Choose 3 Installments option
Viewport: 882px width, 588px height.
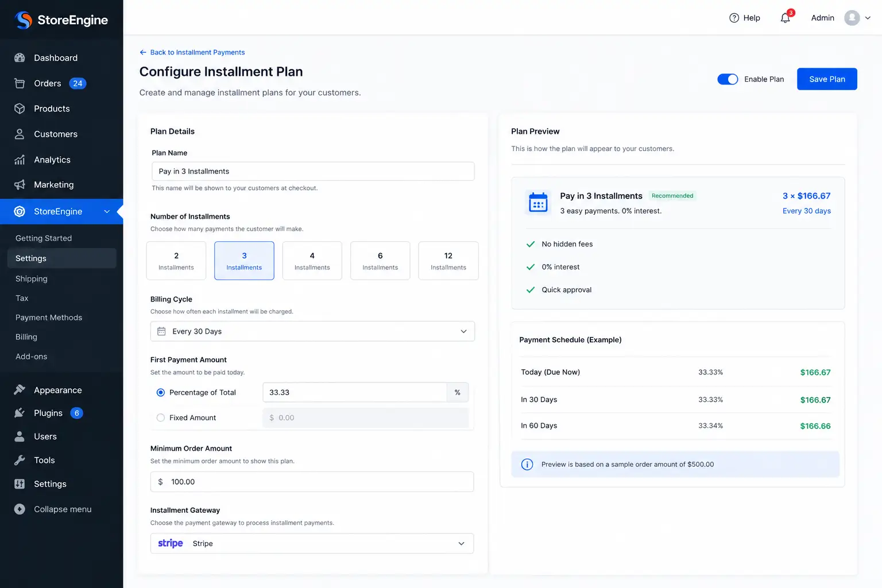pyautogui.click(x=244, y=261)
